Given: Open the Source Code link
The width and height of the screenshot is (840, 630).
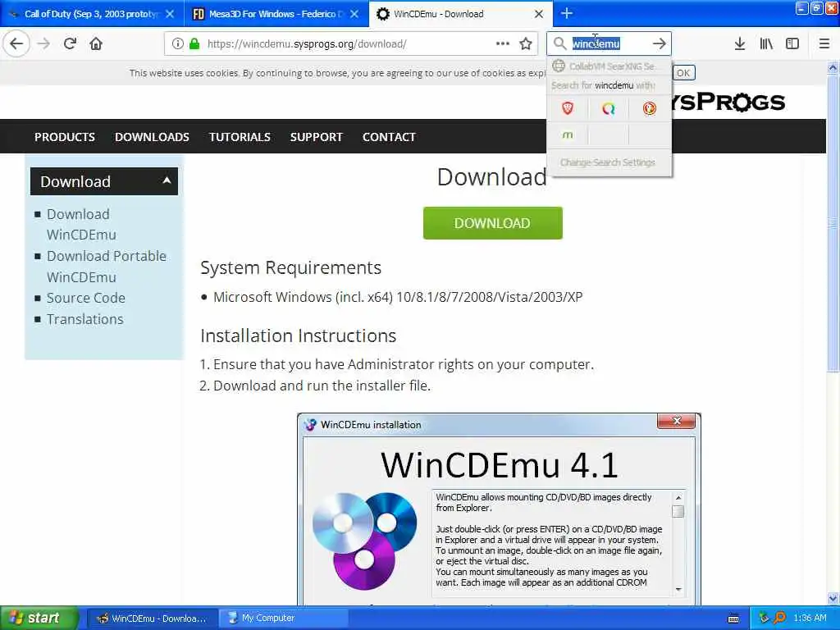Looking at the screenshot, I should pyautogui.click(x=85, y=298).
